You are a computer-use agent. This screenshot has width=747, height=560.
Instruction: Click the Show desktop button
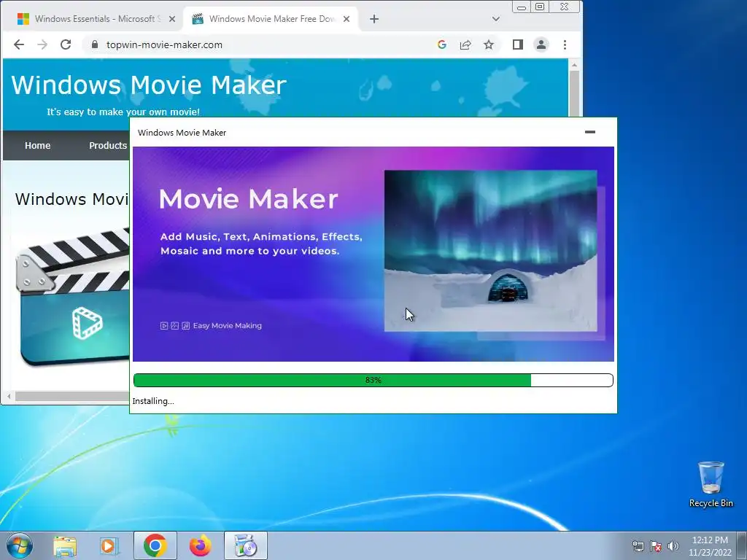tap(742, 545)
